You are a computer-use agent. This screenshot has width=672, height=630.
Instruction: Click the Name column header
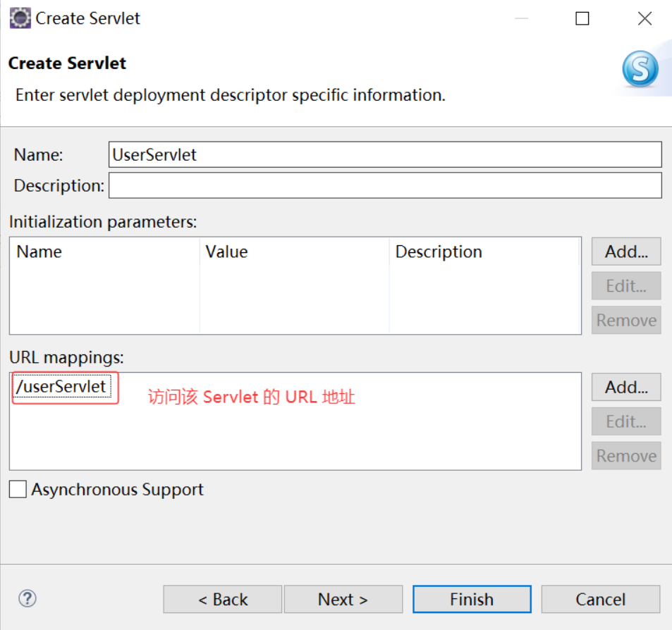[104, 252]
